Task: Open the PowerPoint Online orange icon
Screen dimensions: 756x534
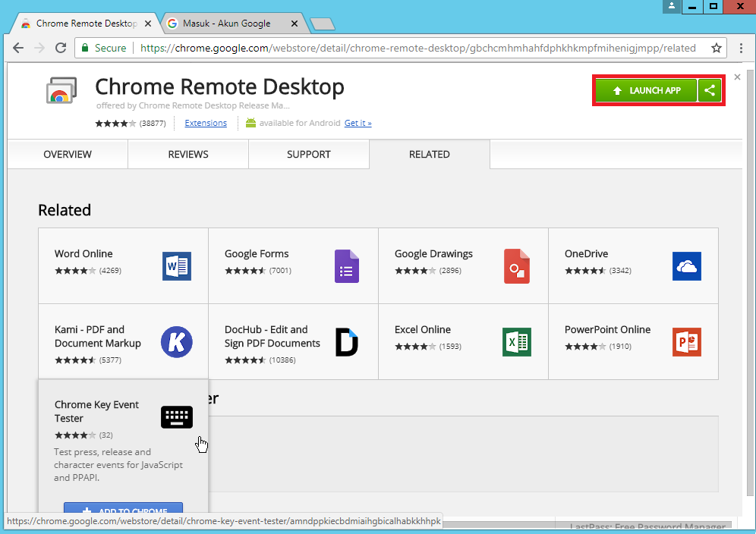Action: point(687,342)
